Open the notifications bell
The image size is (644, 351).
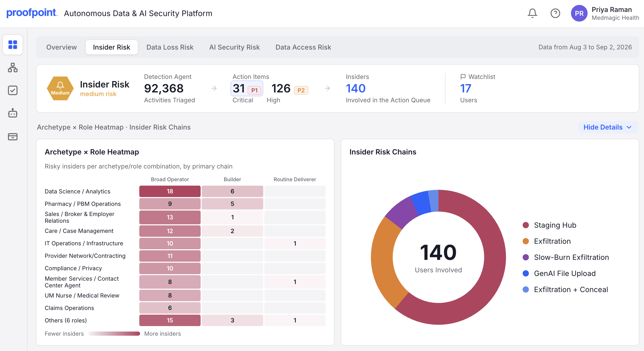[x=532, y=13]
